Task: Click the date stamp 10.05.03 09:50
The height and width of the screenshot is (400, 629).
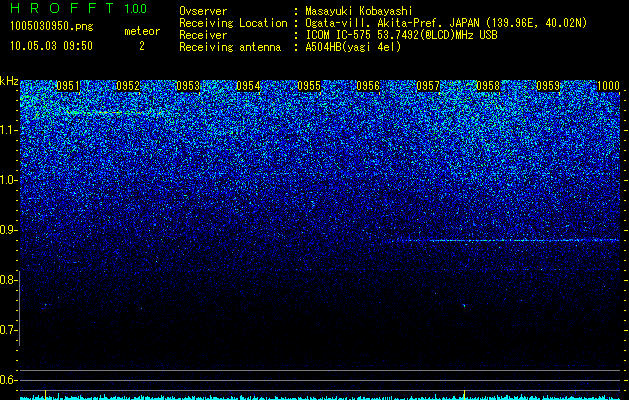Action: point(51,46)
